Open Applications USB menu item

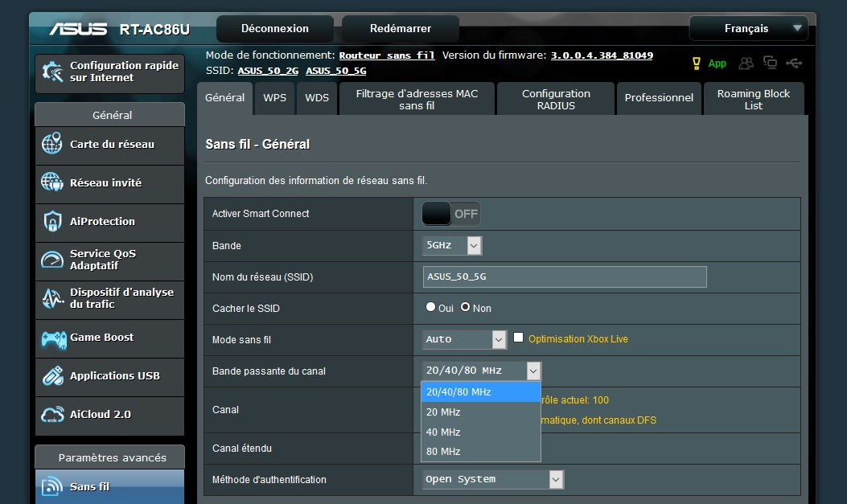click(x=109, y=376)
